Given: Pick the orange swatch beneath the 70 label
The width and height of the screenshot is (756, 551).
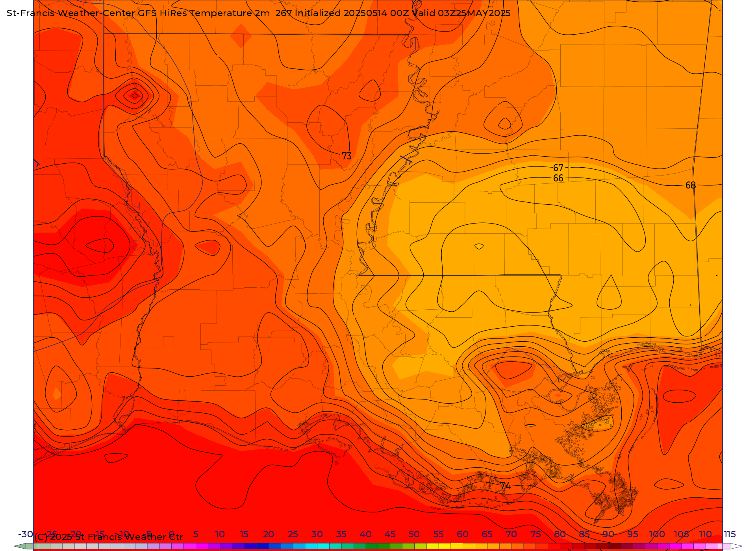Looking at the screenshot, I should [505, 546].
